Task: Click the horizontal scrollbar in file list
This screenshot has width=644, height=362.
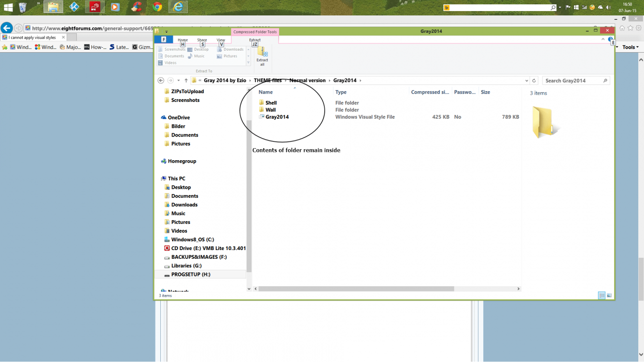Action: coord(356,289)
